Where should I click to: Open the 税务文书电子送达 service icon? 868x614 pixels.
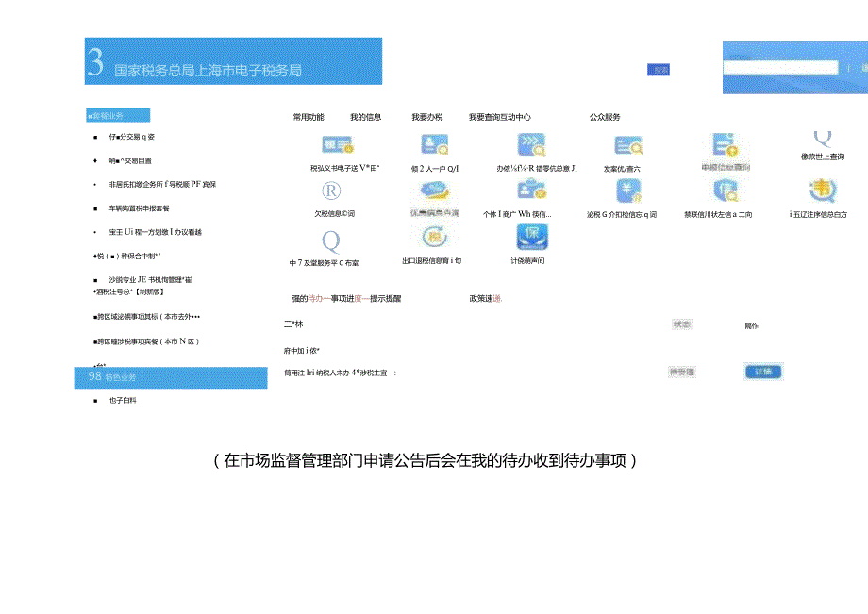pyautogui.click(x=340, y=146)
